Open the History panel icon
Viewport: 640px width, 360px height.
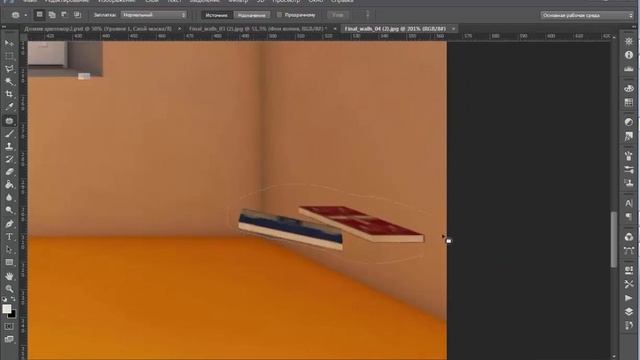(x=629, y=325)
